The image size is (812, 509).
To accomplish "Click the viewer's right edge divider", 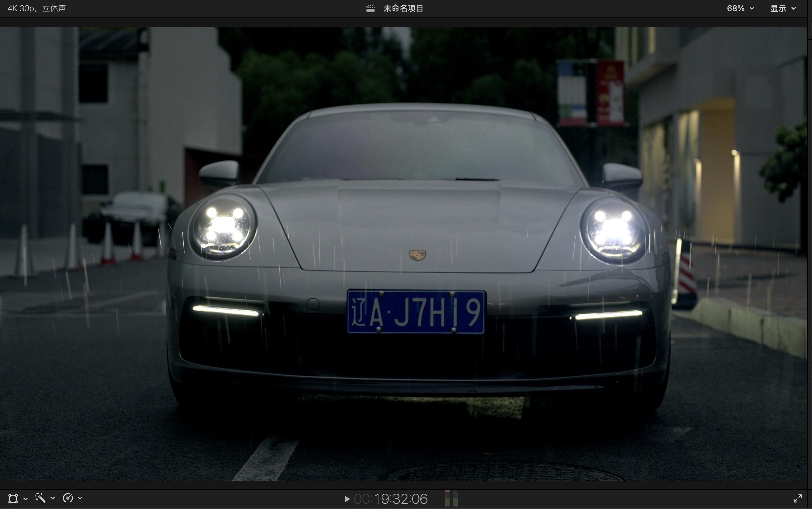I will [808, 253].
